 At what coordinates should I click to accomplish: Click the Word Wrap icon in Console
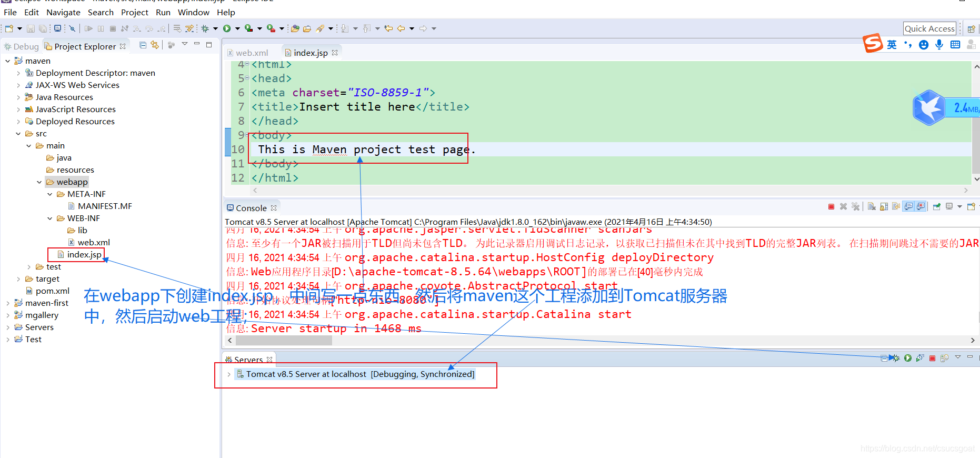(x=896, y=207)
